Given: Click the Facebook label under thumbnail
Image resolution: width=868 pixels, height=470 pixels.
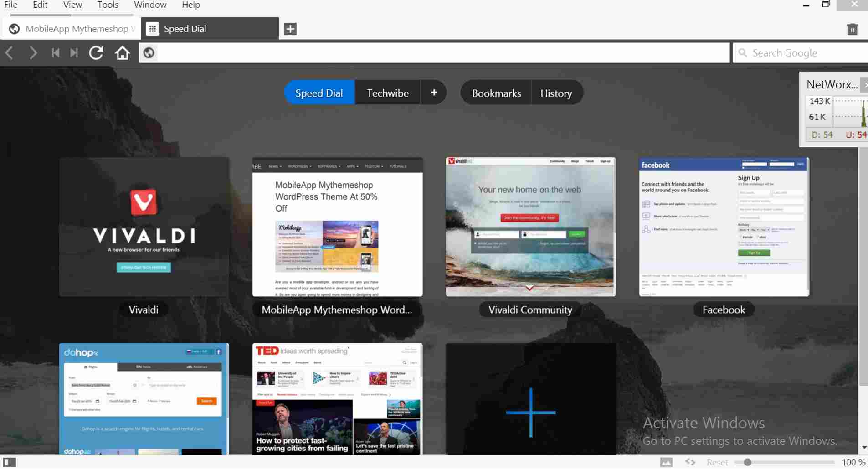Looking at the screenshot, I should pyautogui.click(x=724, y=310).
